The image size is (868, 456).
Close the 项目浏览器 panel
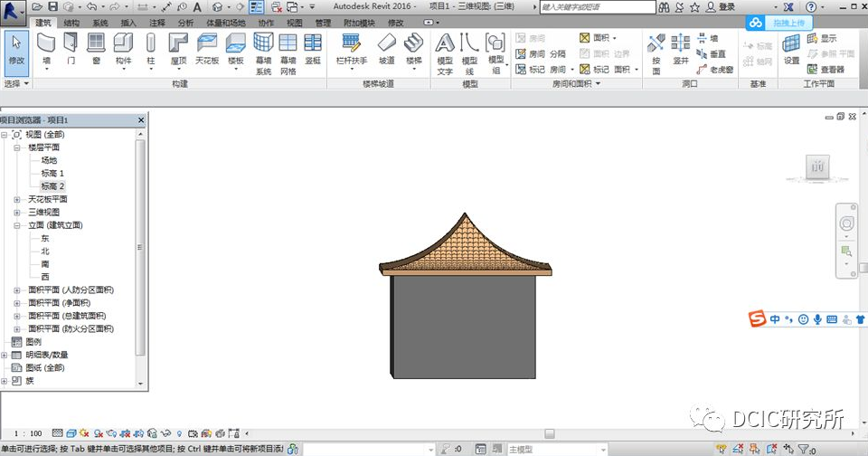click(x=140, y=119)
